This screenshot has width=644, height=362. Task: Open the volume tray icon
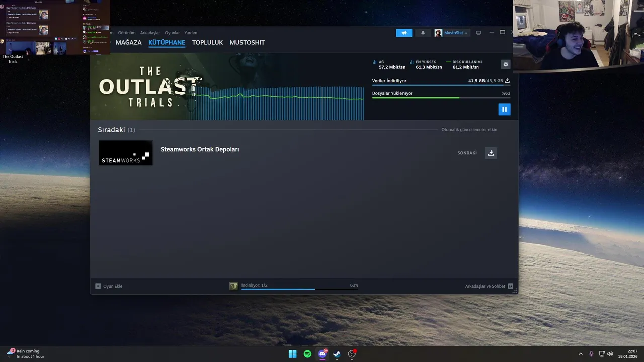click(610, 354)
